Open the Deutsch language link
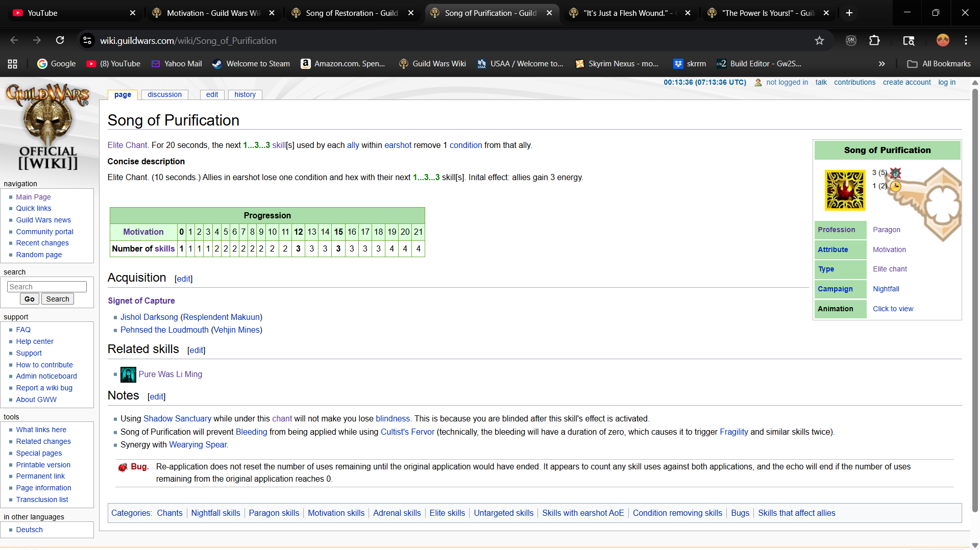The height and width of the screenshot is (550, 980). click(30, 530)
